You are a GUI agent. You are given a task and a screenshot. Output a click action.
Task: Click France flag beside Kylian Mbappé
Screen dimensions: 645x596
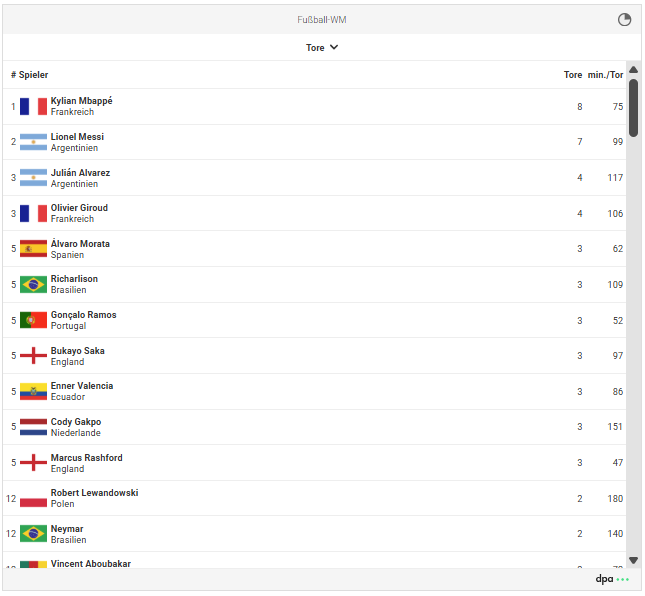[x=33, y=107]
